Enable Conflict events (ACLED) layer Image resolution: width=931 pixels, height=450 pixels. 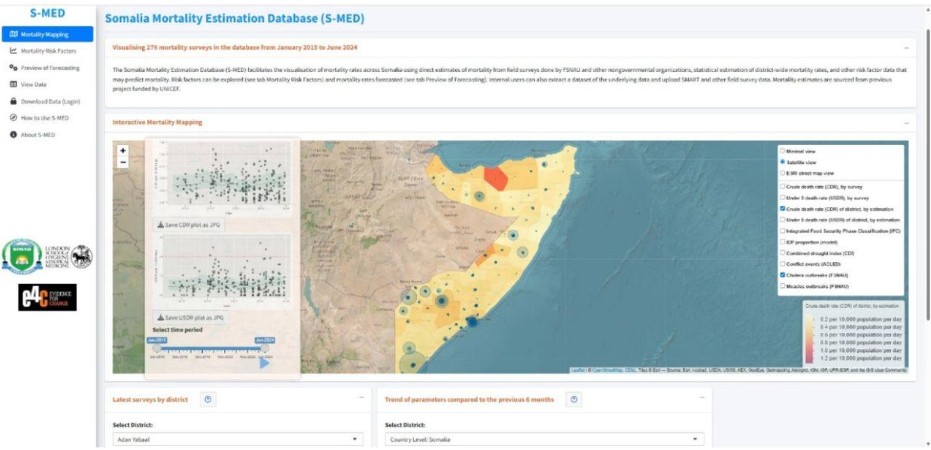click(783, 263)
